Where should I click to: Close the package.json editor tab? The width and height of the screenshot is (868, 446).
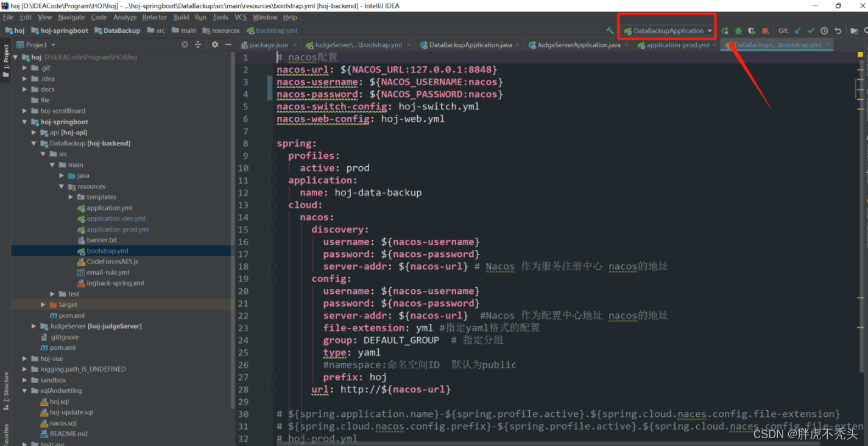point(294,44)
